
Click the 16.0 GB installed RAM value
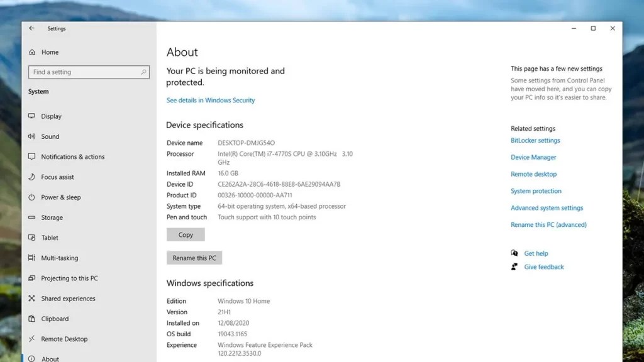click(x=228, y=173)
